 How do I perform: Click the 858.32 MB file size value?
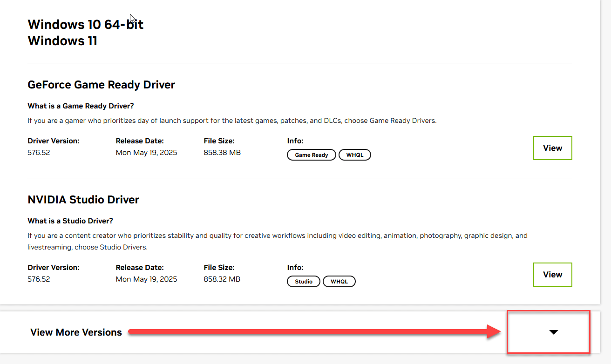[x=222, y=279]
